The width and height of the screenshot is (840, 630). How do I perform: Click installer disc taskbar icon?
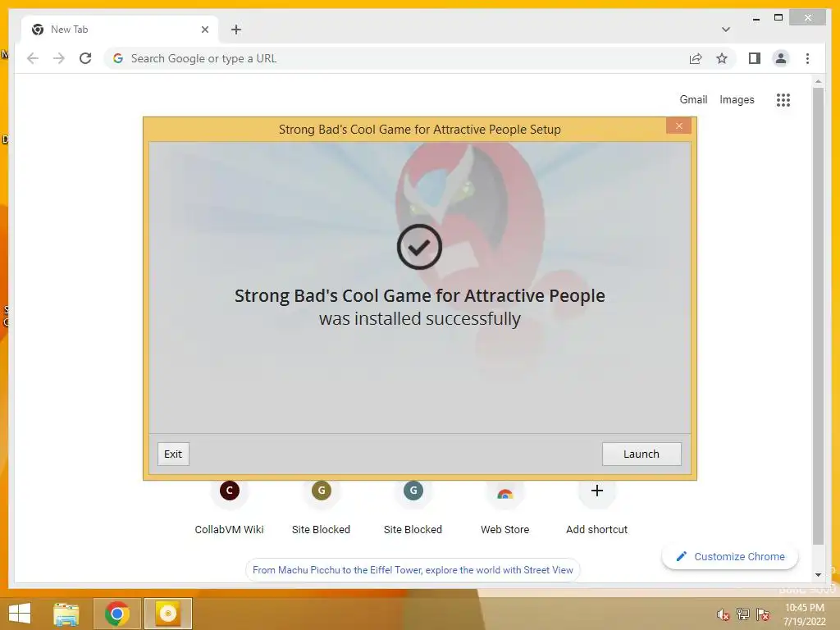(167, 614)
